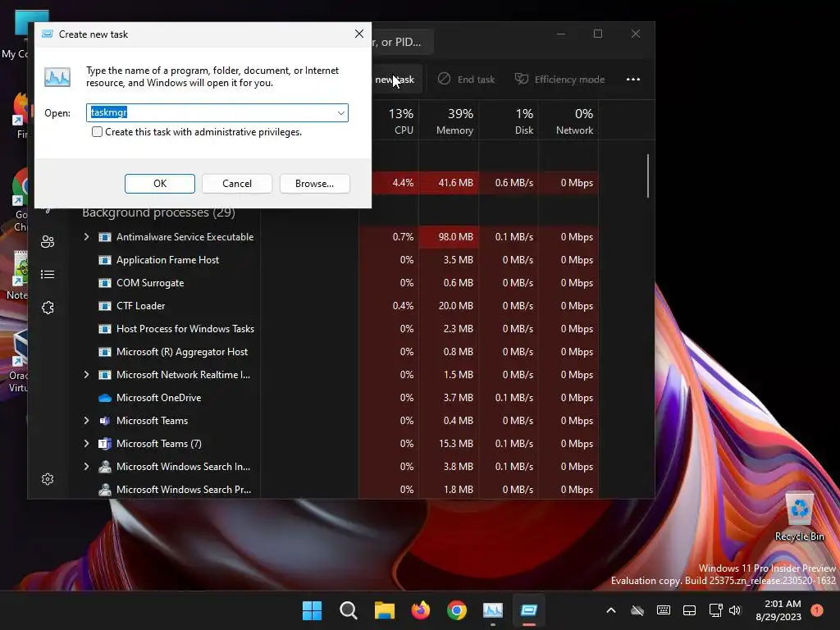Open the three-dot more options menu
The image size is (840, 630).
[x=633, y=80]
